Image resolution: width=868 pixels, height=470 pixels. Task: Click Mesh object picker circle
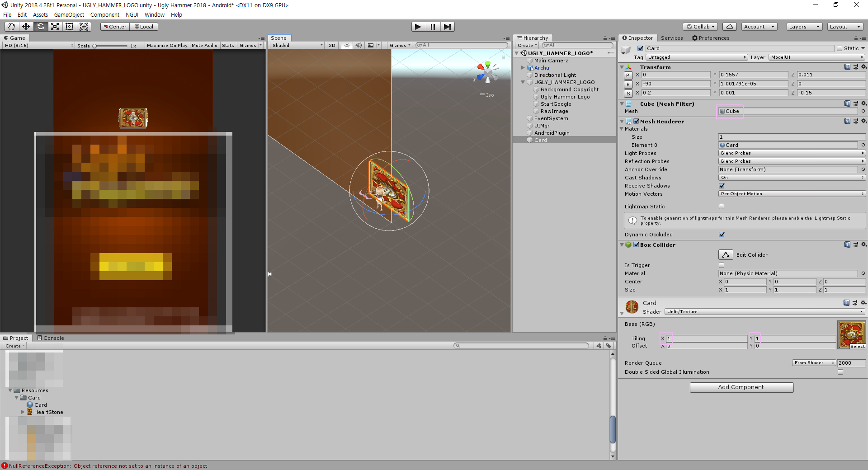pos(863,111)
